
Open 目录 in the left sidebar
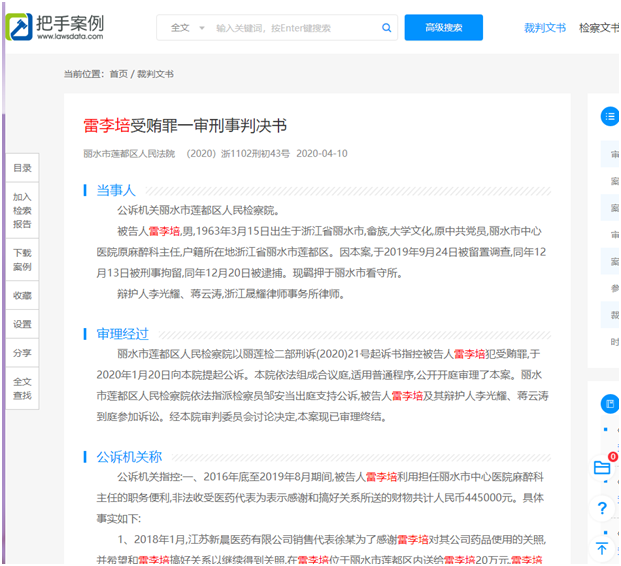click(22, 168)
